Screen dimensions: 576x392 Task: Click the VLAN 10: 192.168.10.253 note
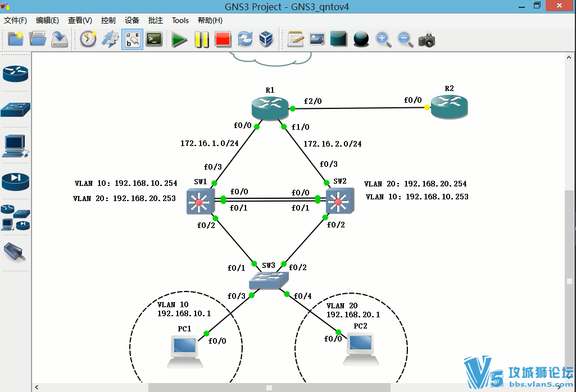coord(418,197)
